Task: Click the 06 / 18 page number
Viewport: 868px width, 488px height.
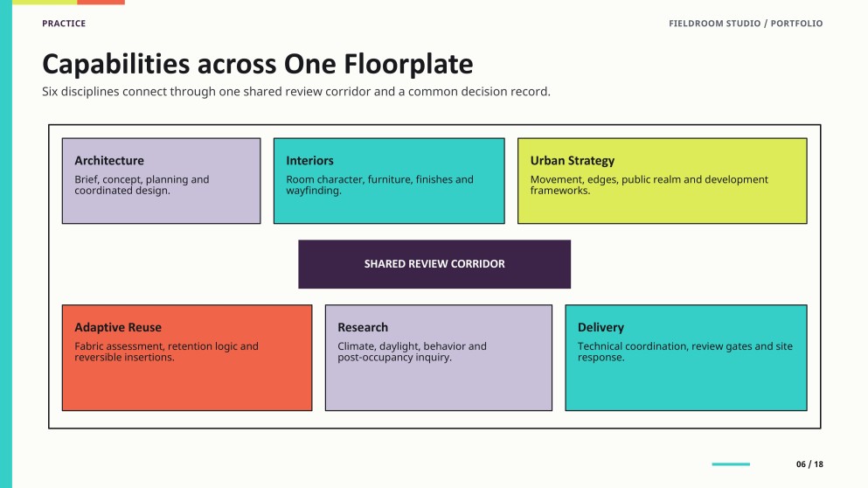Action: (809, 464)
